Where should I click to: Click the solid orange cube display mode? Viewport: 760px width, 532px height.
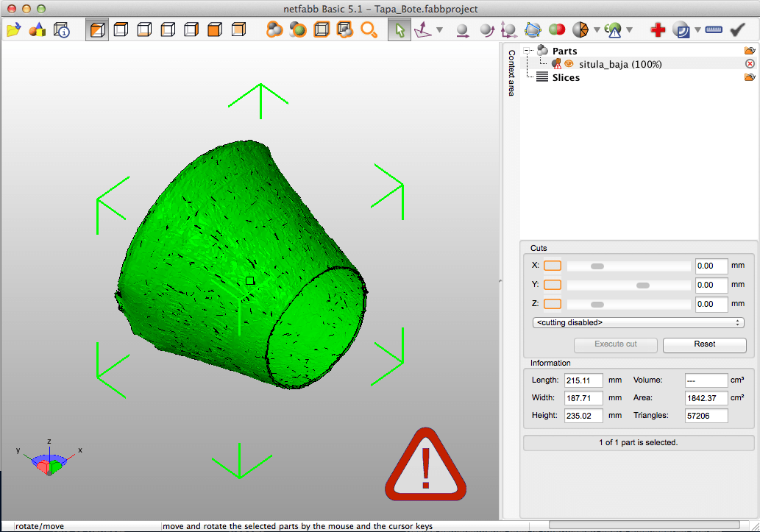point(215,29)
